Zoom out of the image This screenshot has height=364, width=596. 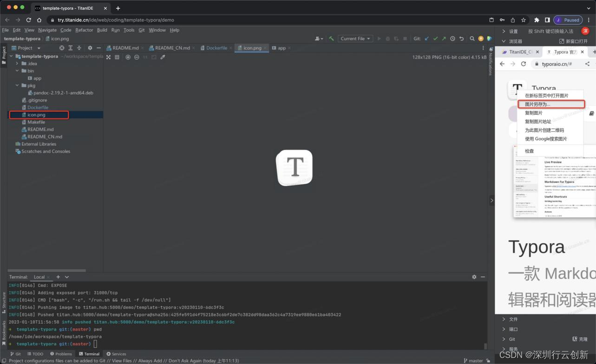click(137, 57)
